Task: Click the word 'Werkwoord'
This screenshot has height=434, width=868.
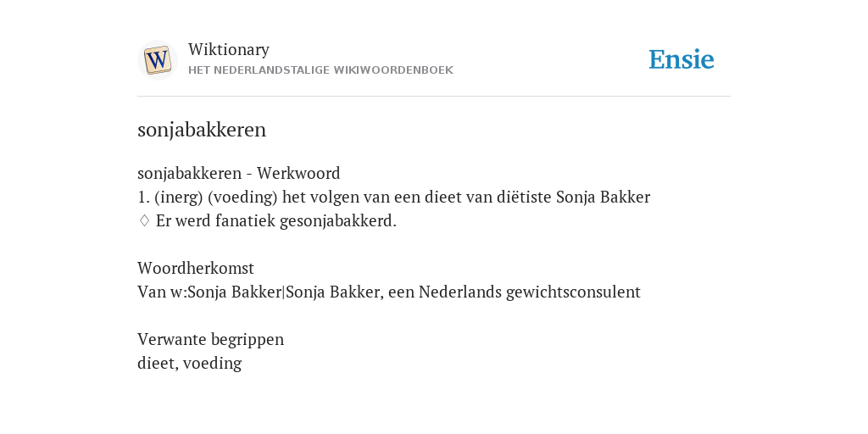Action: (298, 173)
